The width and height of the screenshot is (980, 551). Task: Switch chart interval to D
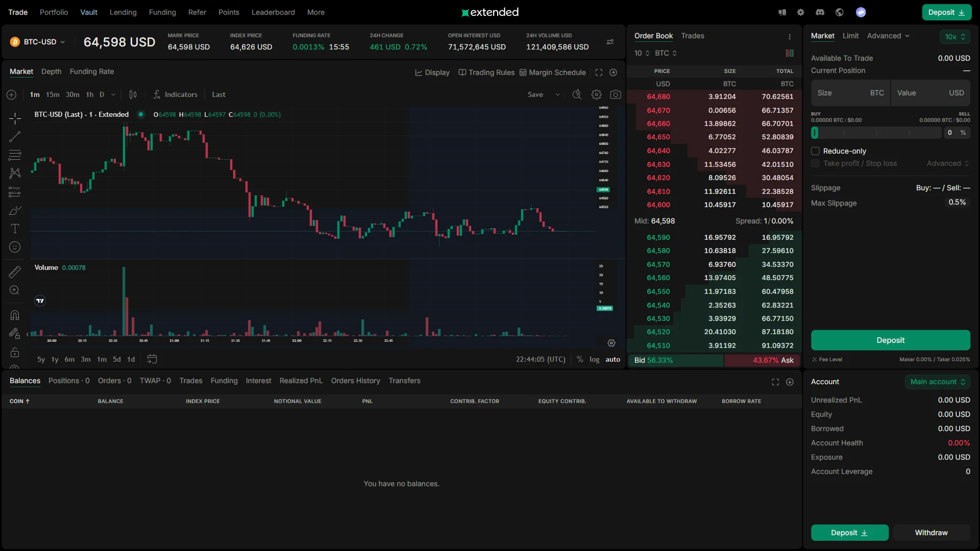coord(102,94)
